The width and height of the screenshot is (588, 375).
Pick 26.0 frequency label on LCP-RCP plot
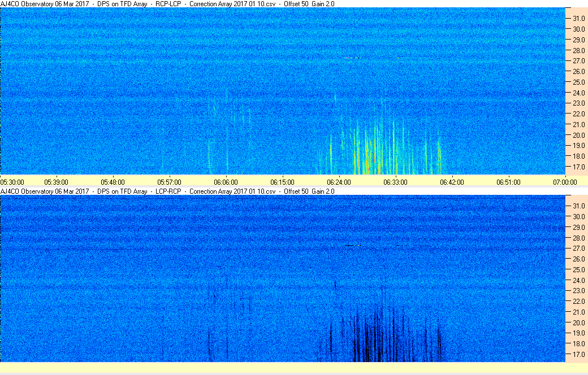[578, 259]
